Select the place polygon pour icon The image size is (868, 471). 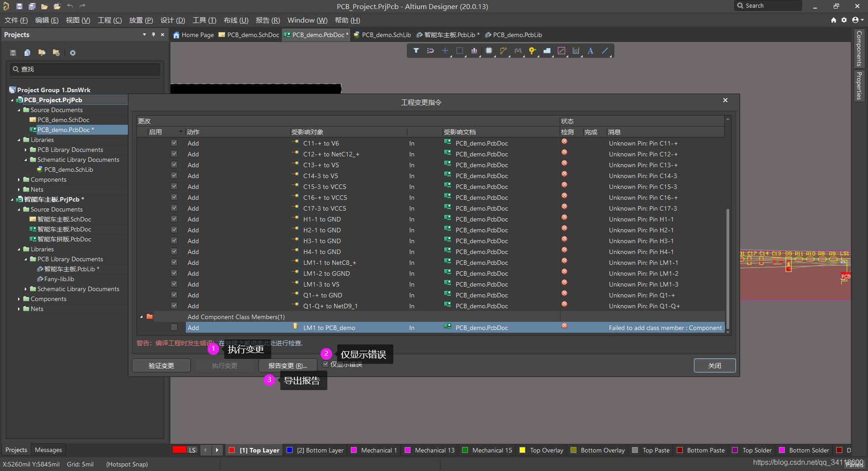(547, 51)
